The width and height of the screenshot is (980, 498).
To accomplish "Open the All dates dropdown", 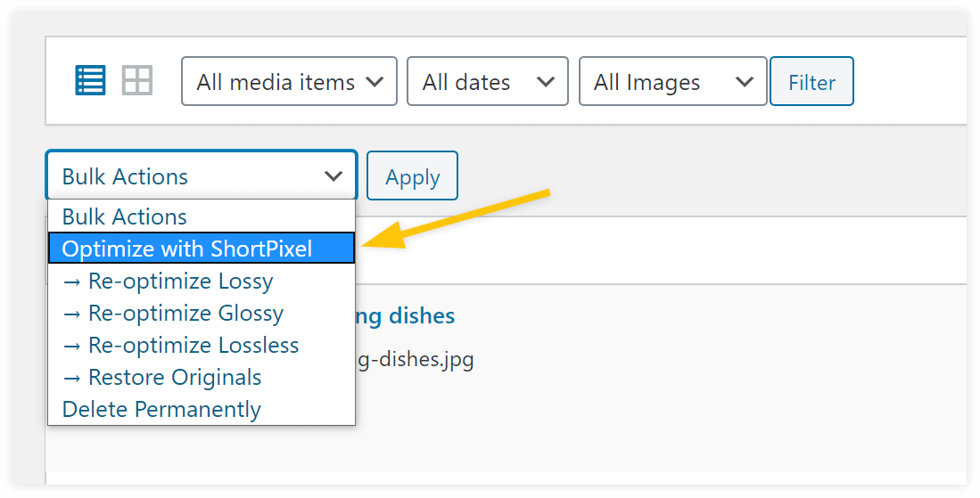I will click(488, 82).
